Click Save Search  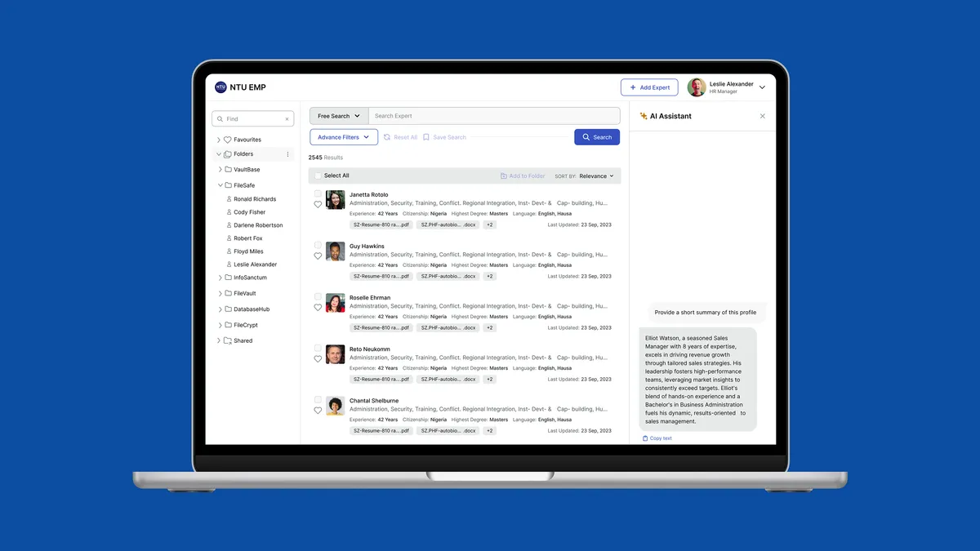tap(444, 137)
